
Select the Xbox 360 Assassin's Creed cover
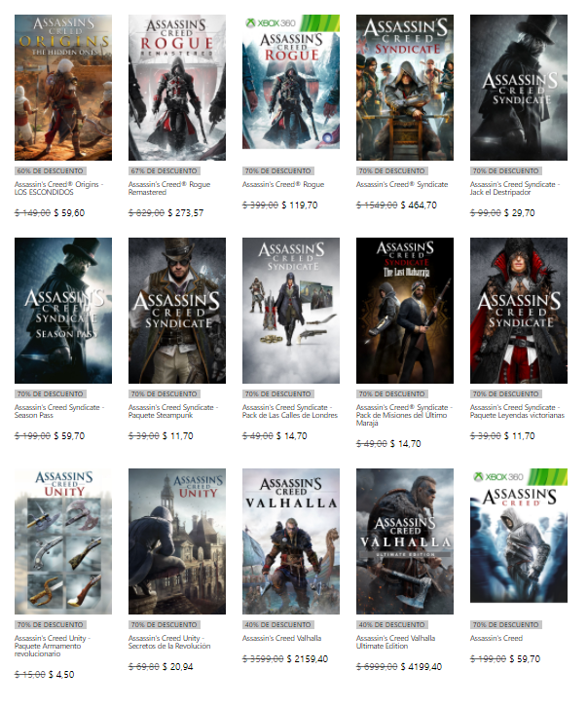[x=519, y=541]
